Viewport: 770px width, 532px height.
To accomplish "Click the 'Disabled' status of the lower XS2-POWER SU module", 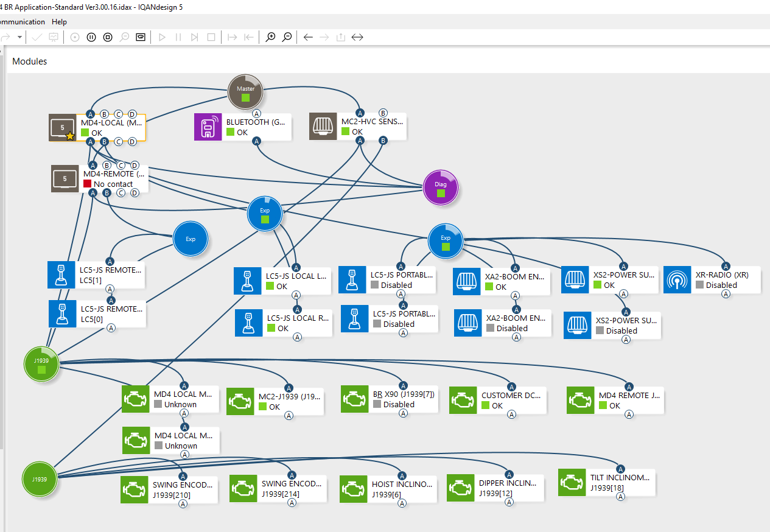I will pos(621,331).
